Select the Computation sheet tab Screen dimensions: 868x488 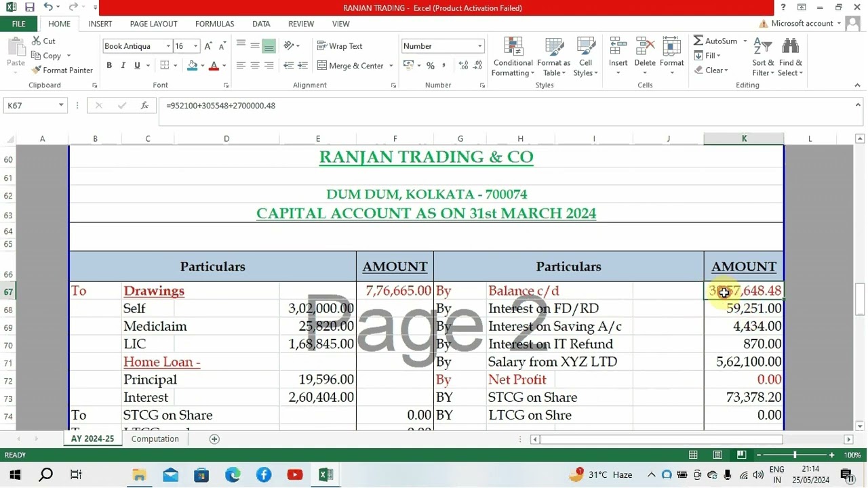coord(155,439)
